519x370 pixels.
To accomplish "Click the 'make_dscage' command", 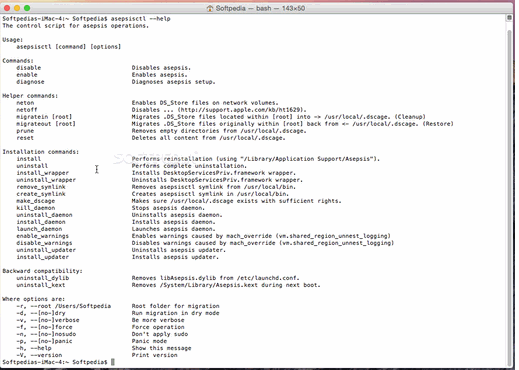I will 36,201.
